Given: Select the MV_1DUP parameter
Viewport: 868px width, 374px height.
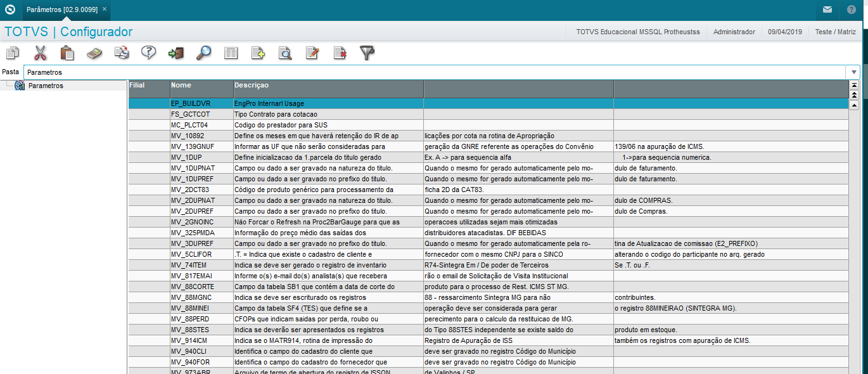Looking at the screenshot, I should [x=488, y=157].
